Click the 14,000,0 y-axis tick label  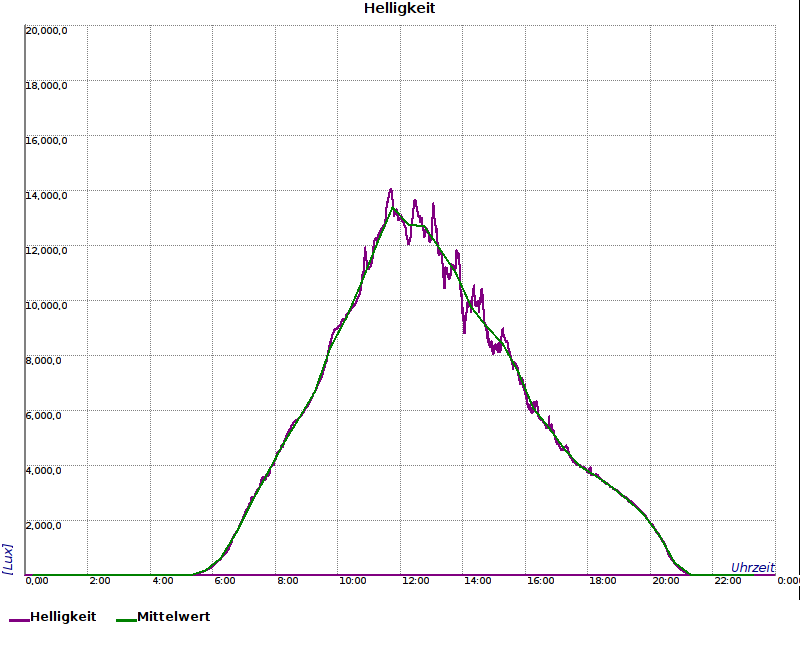coord(46,196)
